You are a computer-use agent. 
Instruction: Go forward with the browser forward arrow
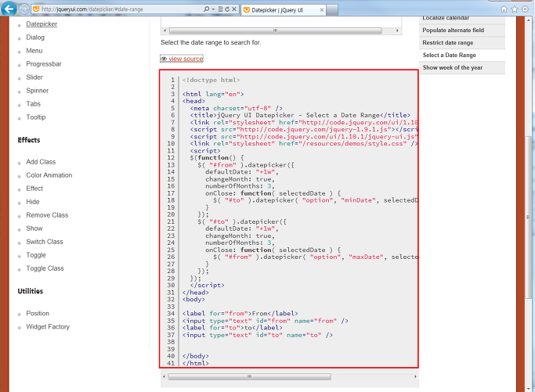tap(23, 9)
